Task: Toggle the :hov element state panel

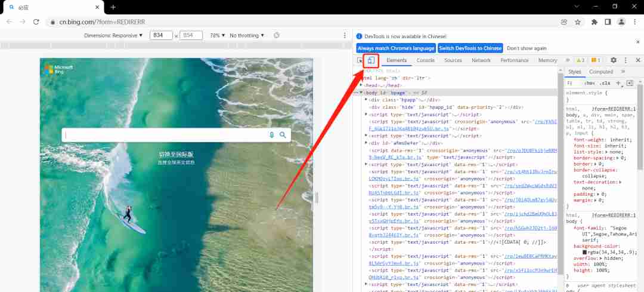Action: click(589, 83)
